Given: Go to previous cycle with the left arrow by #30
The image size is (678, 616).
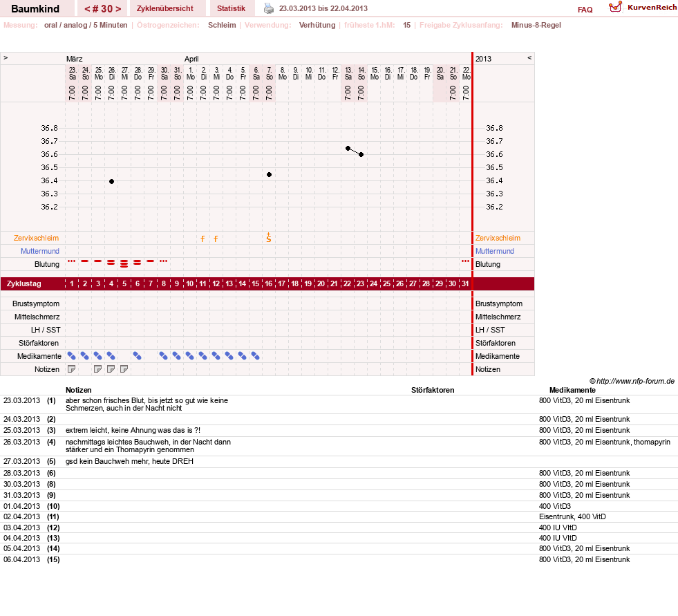Looking at the screenshot, I should pyautogui.click(x=87, y=9).
